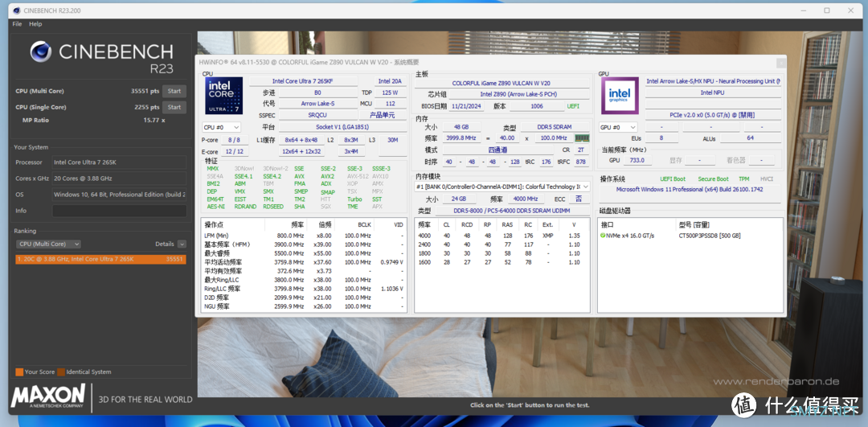Expand the Details dropdown arrow
This screenshot has width=868, height=427.
click(182, 244)
